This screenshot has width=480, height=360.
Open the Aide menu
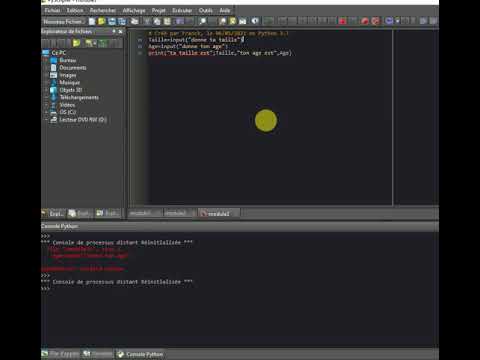point(225,10)
